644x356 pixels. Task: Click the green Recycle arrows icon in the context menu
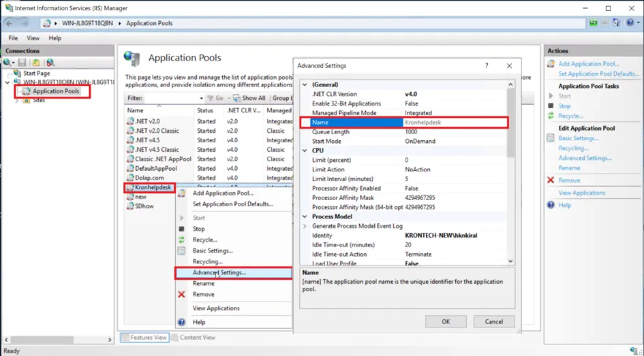point(181,240)
